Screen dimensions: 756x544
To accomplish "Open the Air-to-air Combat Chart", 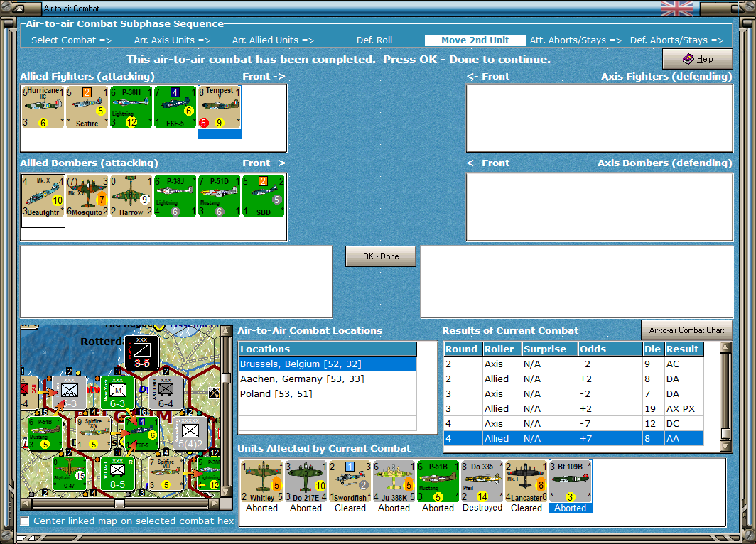I will (686, 330).
